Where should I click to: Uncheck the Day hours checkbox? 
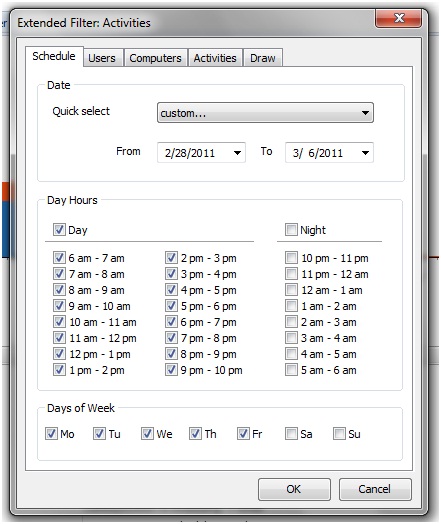59,230
